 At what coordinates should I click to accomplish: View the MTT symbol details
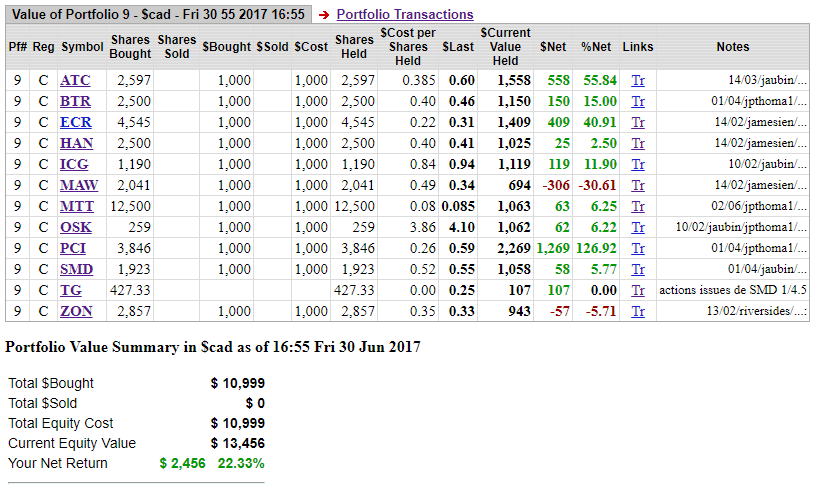[77, 206]
